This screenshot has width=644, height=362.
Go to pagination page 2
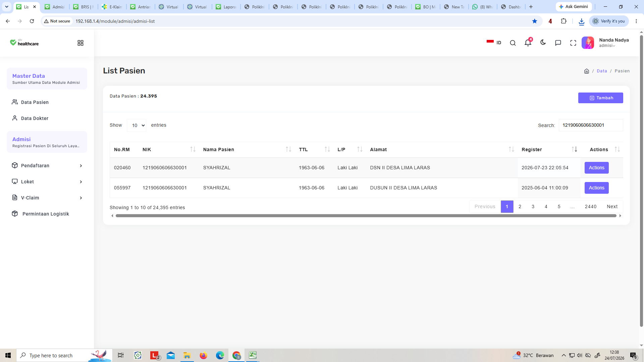click(520, 206)
